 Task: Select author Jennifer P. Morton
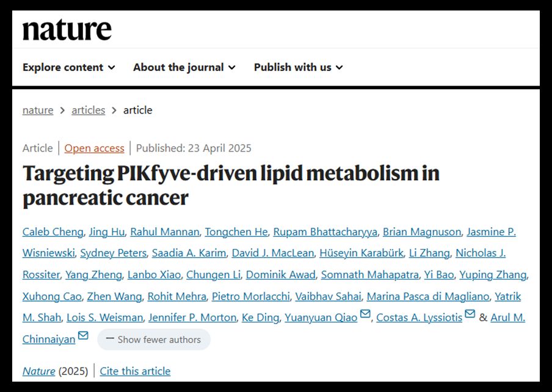point(192,318)
